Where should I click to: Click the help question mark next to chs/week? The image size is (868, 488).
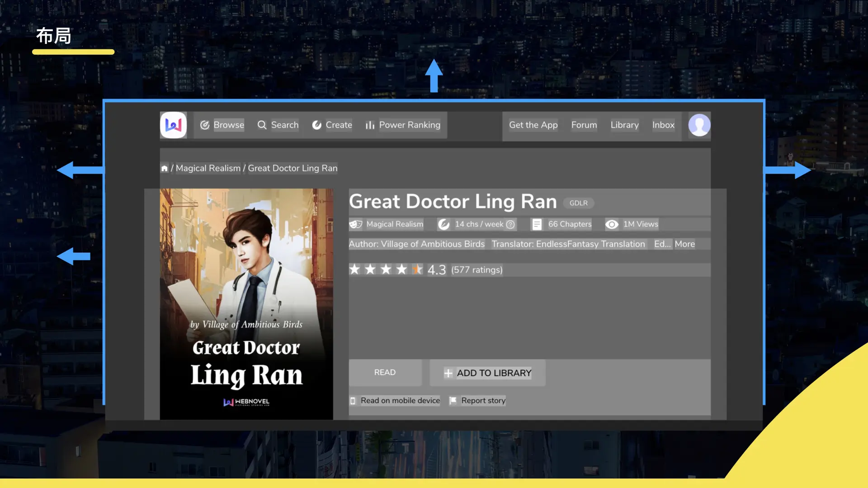tap(510, 225)
